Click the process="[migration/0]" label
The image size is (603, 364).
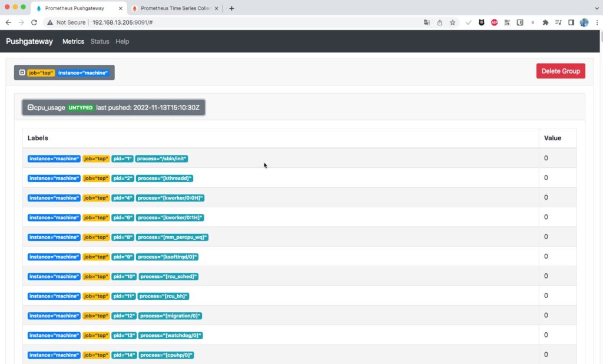coord(170,316)
